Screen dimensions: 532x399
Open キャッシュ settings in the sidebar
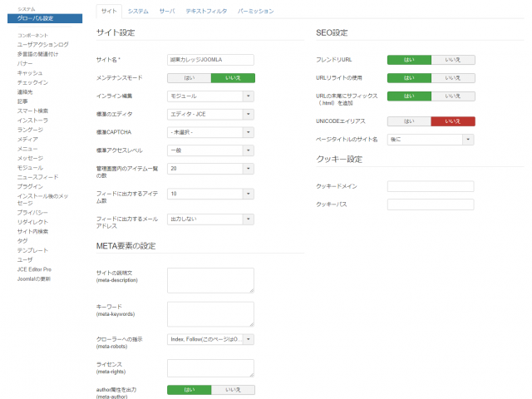click(30, 73)
